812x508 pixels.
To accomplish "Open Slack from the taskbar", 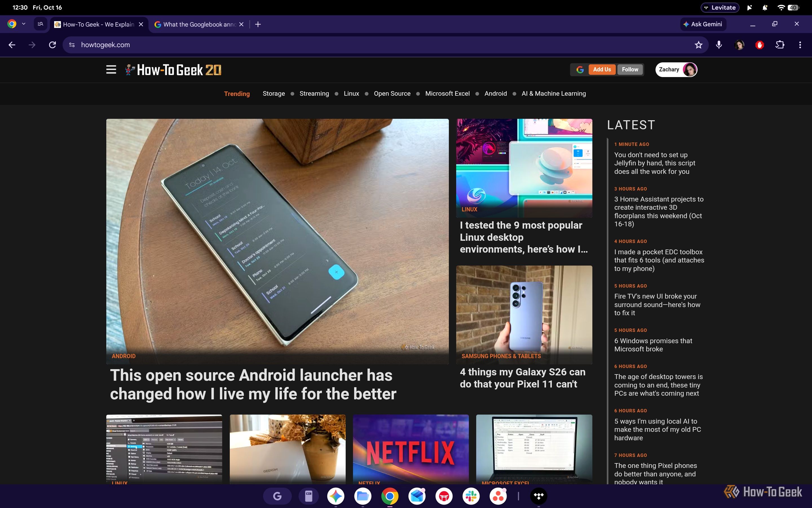I will [x=471, y=496].
